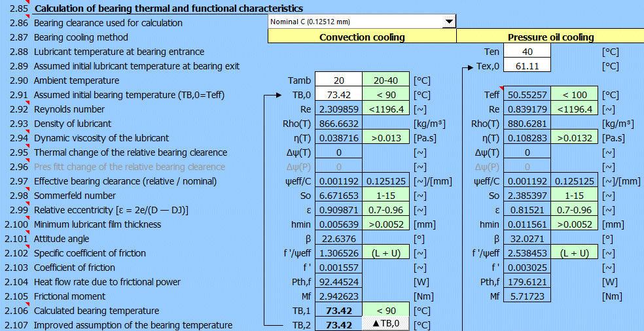Screen dimensions: 644x331
Task: Click the TB,0 assumed bearing temperature input
Action: click(338, 95)
